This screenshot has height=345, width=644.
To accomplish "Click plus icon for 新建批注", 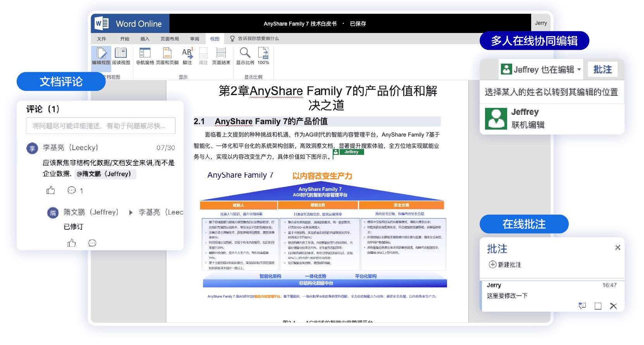I will [492, 265].
